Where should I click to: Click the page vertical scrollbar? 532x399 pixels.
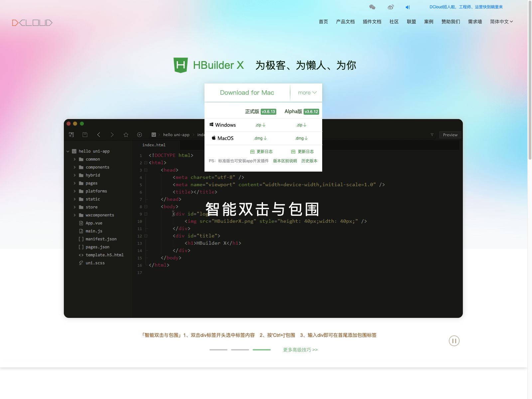[x=530, y=80]
